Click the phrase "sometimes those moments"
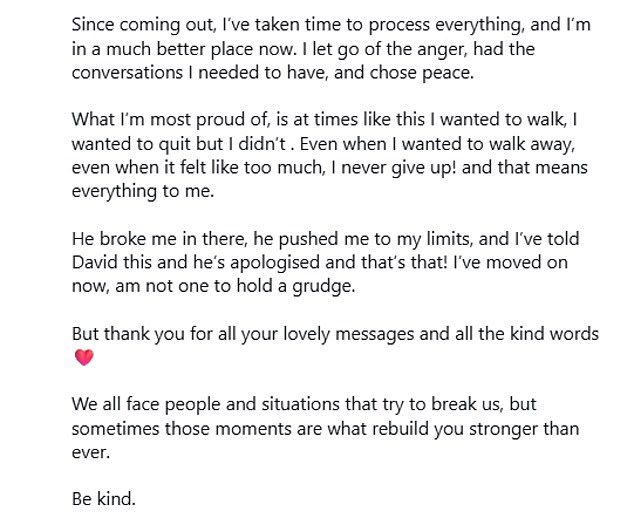The image size is (634, 518). [168, 429]
